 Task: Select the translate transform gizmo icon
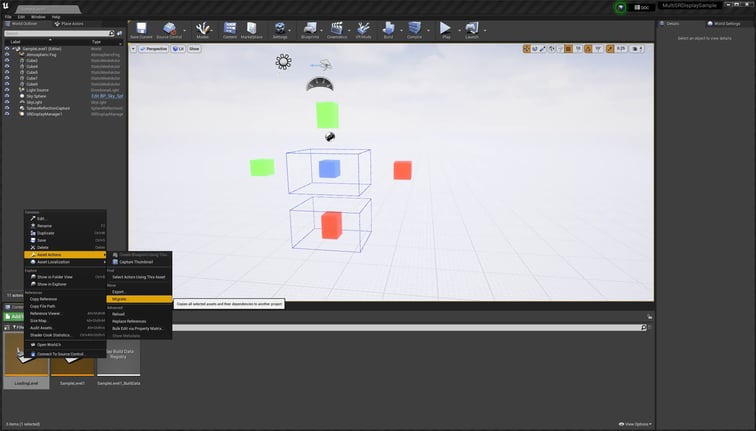(x=526, y=49)
